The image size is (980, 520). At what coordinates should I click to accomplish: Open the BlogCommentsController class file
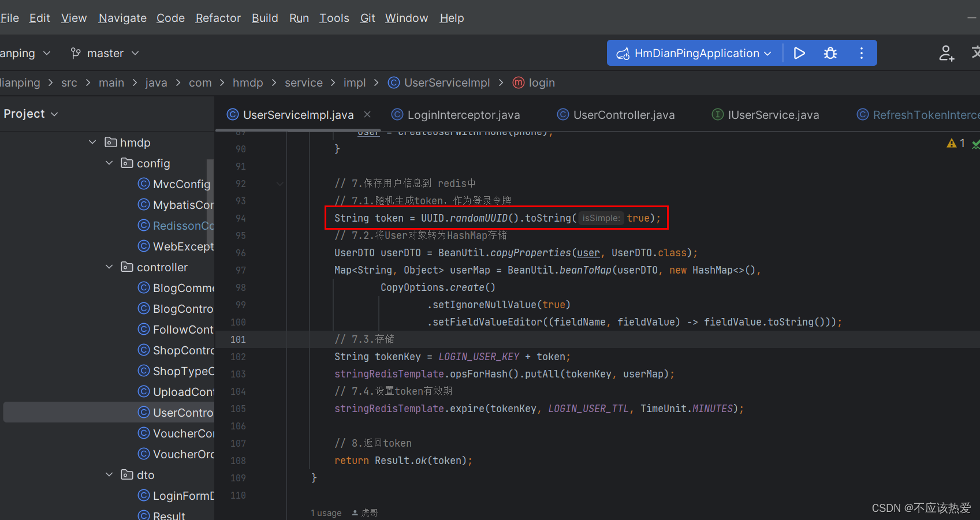[x=176, y=288]
